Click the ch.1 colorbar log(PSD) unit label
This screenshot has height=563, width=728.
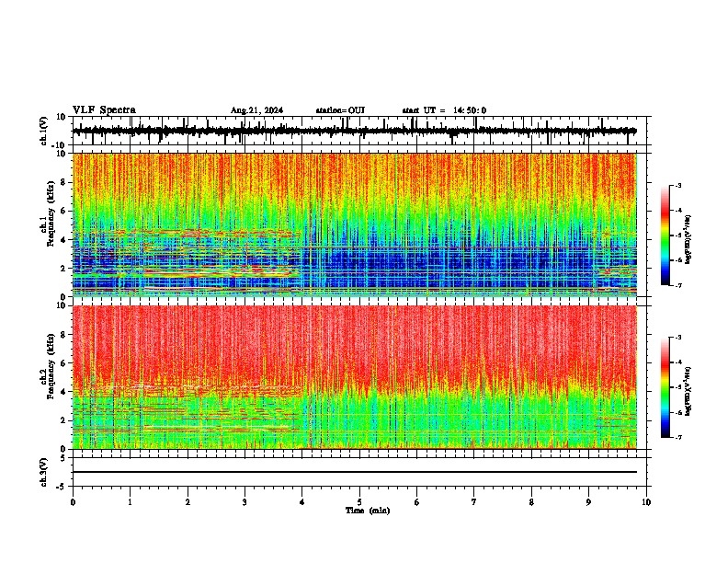click(688, 239)
